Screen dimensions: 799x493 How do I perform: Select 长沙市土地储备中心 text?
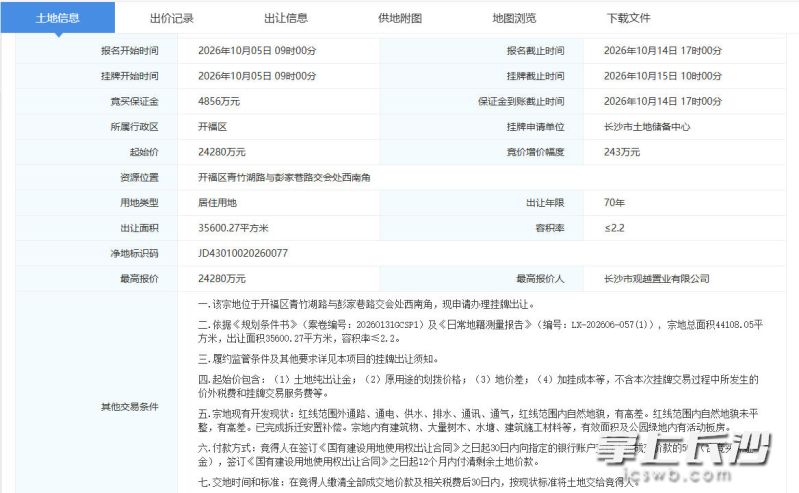tap(647, 126)
